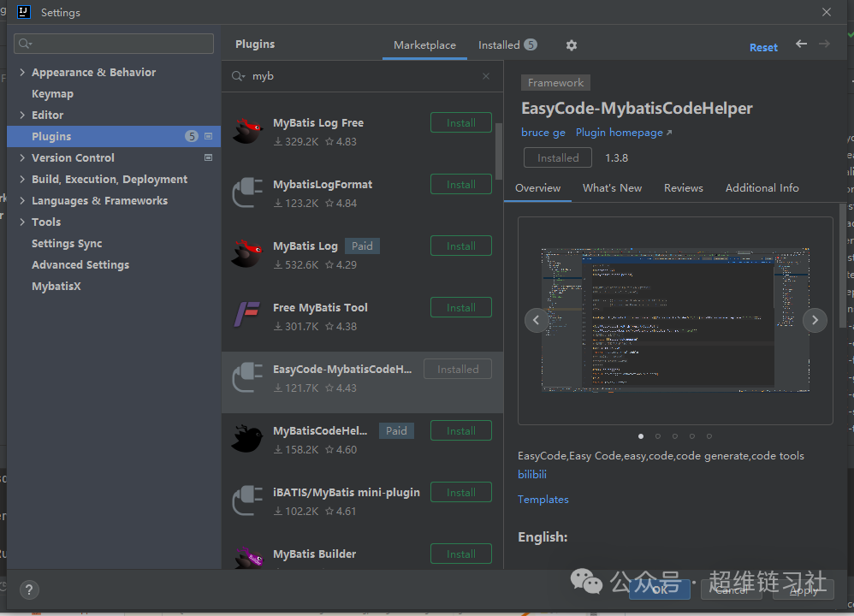Click the Free MyBatis Tool F icon
Screen dimensions: 854x616
click(247, 314)
